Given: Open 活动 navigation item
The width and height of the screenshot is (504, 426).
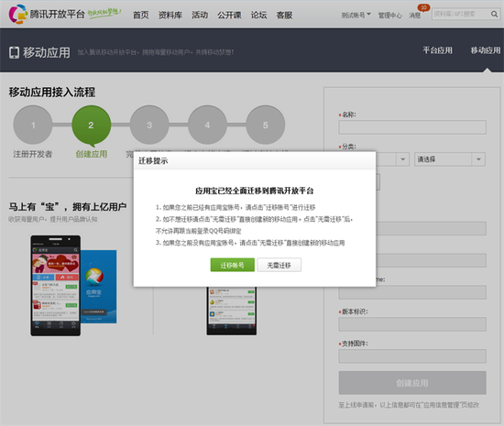Looking at the screenshot, I should (200, 15).
